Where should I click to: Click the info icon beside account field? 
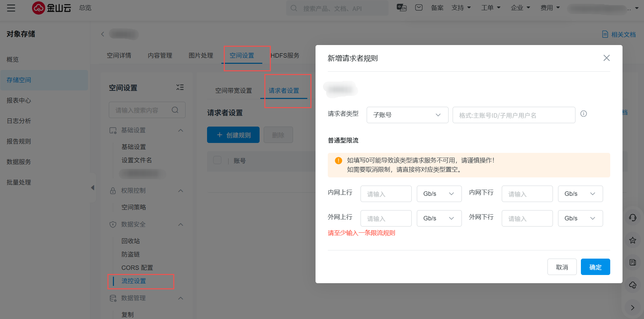[584, 114]
